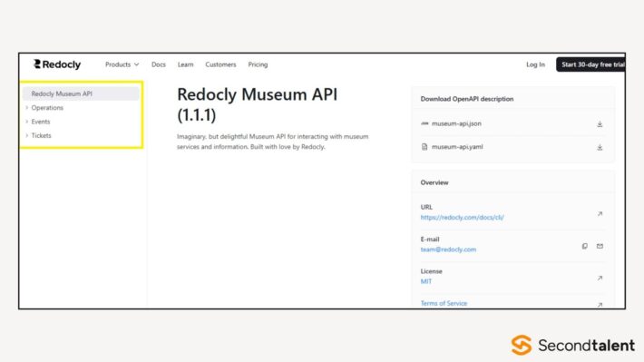Open the Terms of Service link
This screenshot has width=644, height=362.
tap(444, 303)
